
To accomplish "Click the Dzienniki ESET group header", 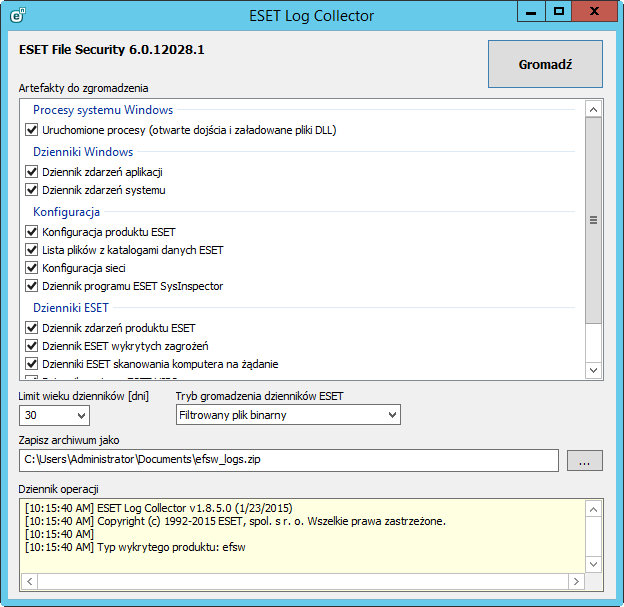I will (x=71, y=307).
